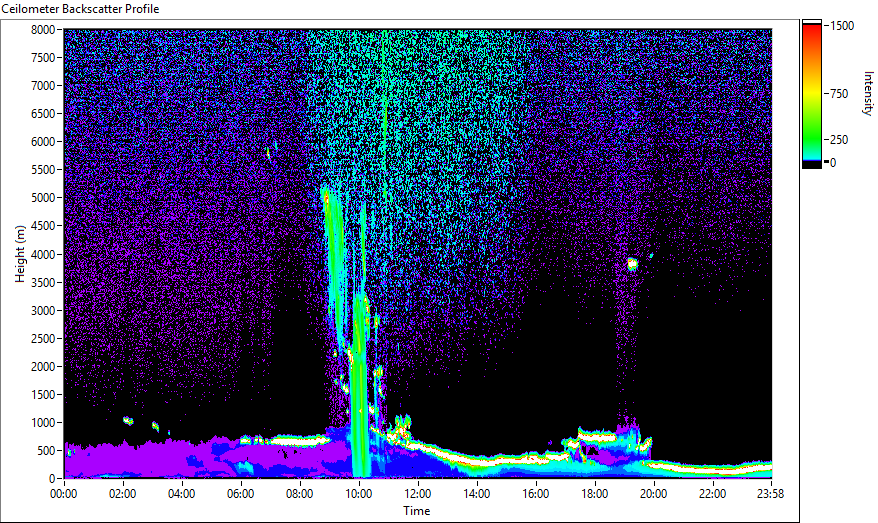Click the 22:00 time axis label
This screenshot has height=523, width=878.
pyautogui.click(x=713, y=494)
